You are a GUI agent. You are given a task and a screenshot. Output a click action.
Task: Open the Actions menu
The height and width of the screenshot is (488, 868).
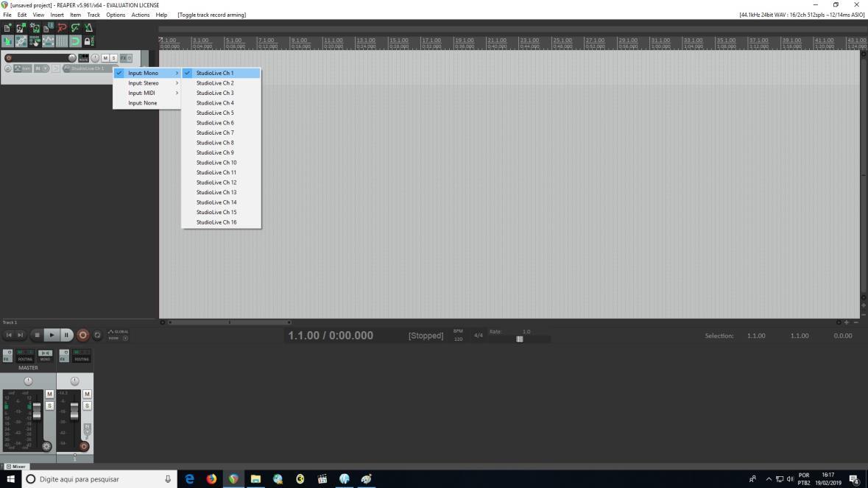140,15
